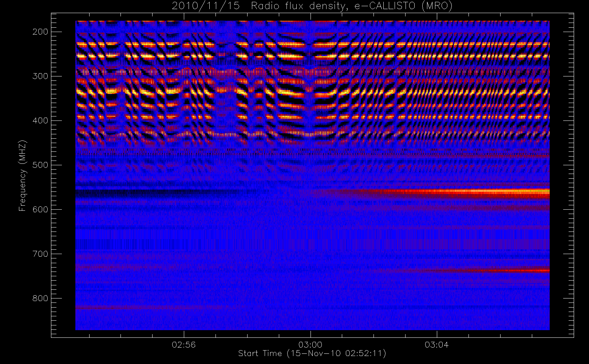The height and width of the screenshot is (364, 589).
Task: Click the plot title '2010/11/15 Radio flux density, e-CALLISTO (MRO)'
Action: pos(312,6)
